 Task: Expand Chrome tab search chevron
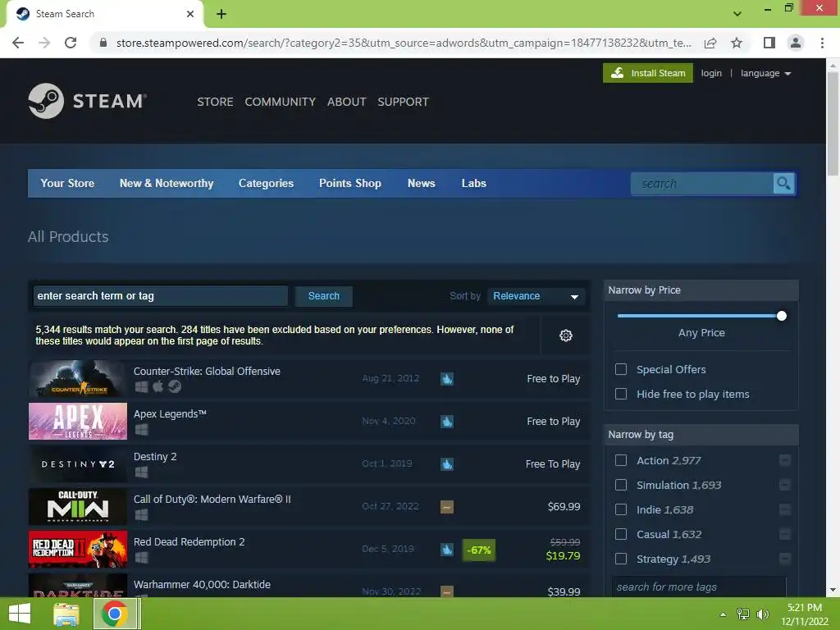click(x=737, y=13)
